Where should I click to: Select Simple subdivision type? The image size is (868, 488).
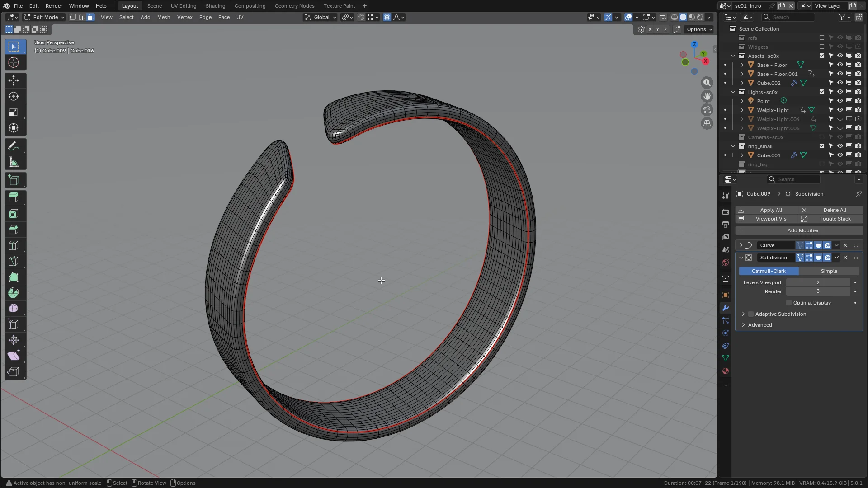coord(829,271)
